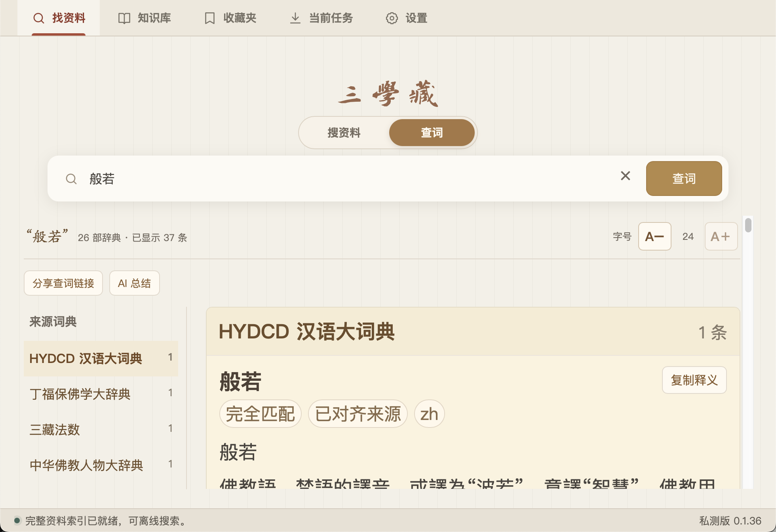This screenshot has width=776, height=532.
Task: Clear the search text with the X
Action: pos(626,176)
